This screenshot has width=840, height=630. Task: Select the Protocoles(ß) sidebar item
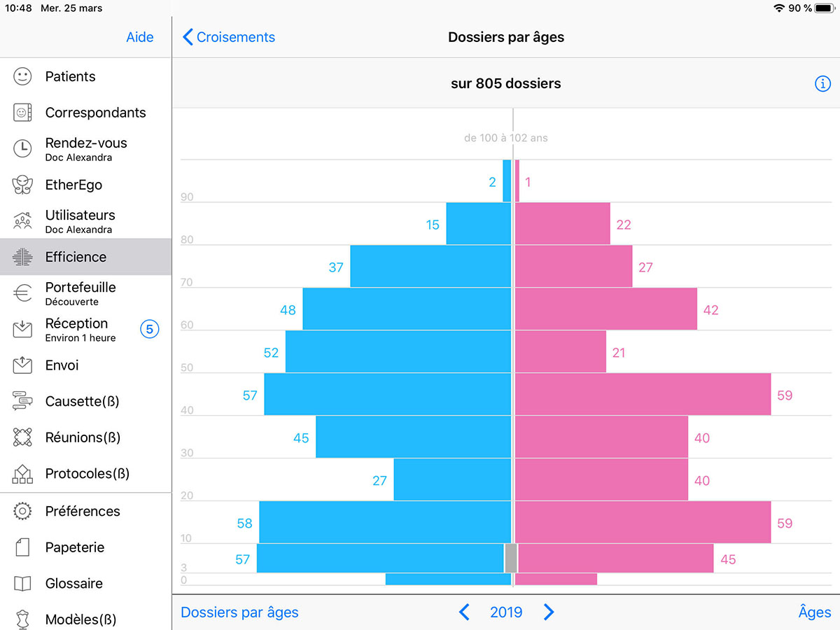(87, 474)
